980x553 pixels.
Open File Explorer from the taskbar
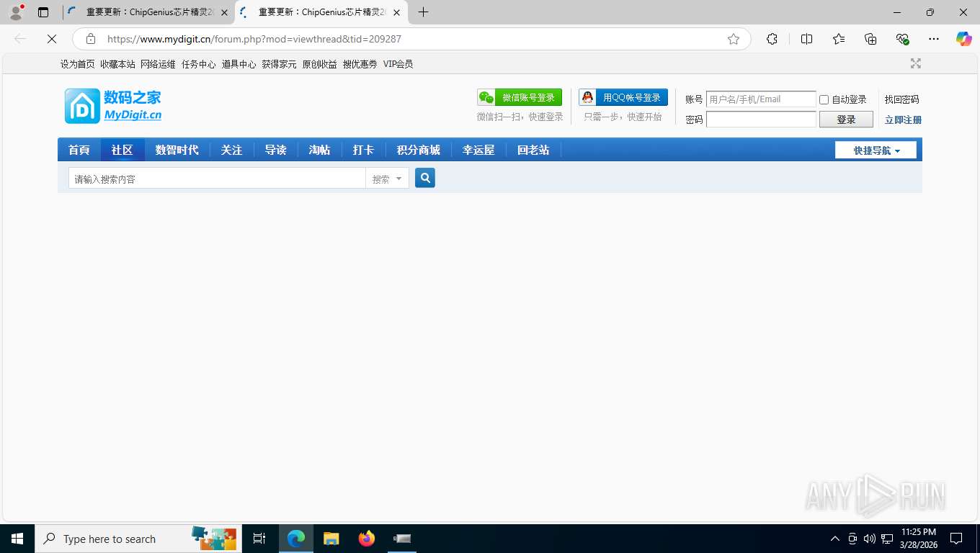(x=331, y=539)
